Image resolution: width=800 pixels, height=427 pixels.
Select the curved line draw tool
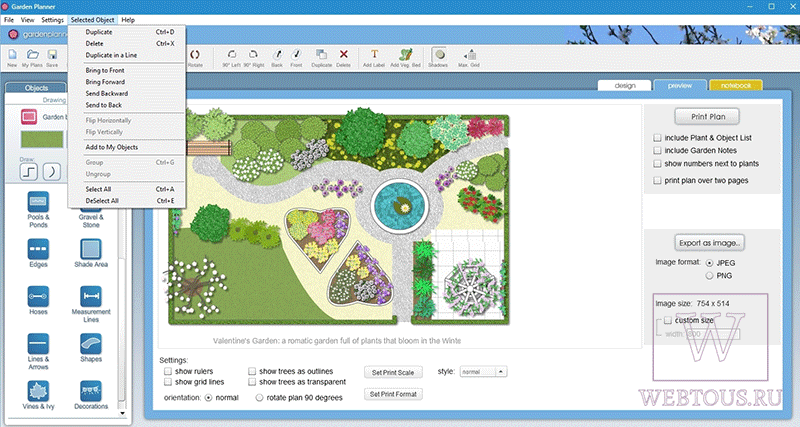click(52, 172)
